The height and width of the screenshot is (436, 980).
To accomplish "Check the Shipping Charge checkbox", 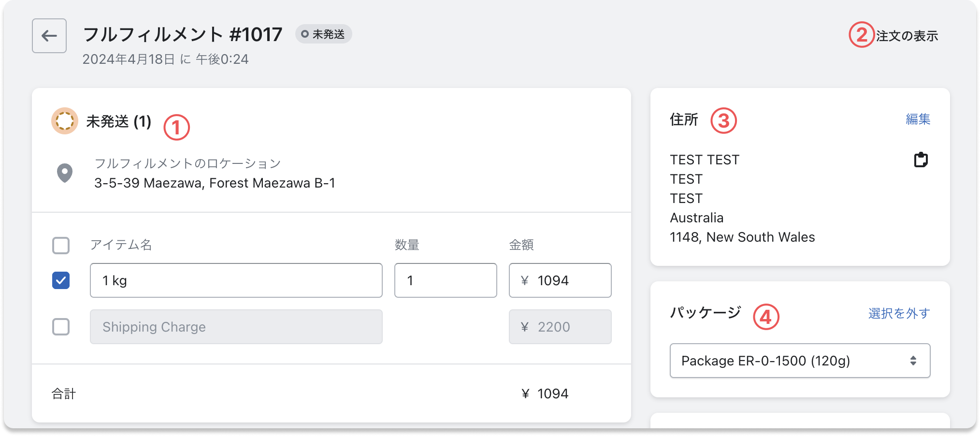I will [61, 327].
